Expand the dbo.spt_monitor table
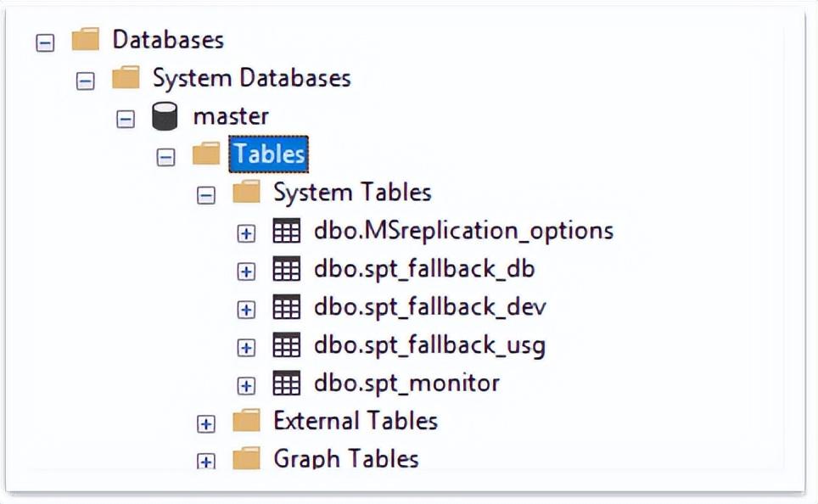818x504 pixels. click(246, 385)
